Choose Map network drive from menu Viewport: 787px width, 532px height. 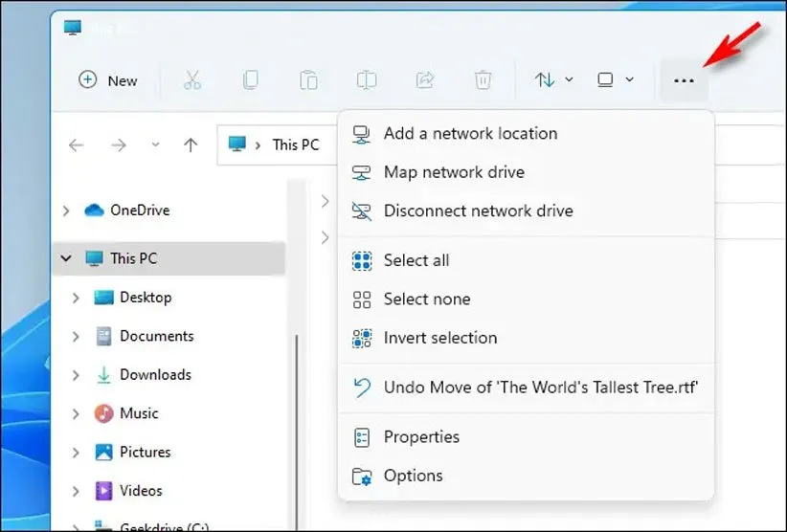click(454, 172)
